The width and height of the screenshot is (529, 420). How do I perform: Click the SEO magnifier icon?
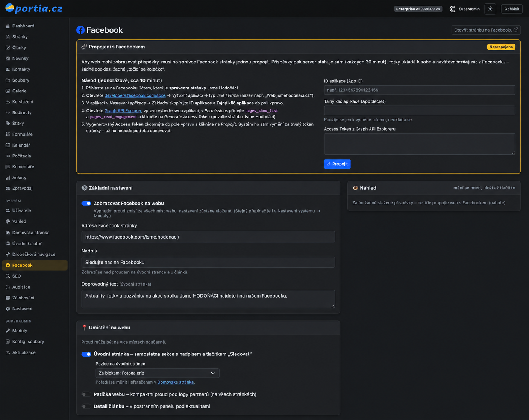coord(8,276)
